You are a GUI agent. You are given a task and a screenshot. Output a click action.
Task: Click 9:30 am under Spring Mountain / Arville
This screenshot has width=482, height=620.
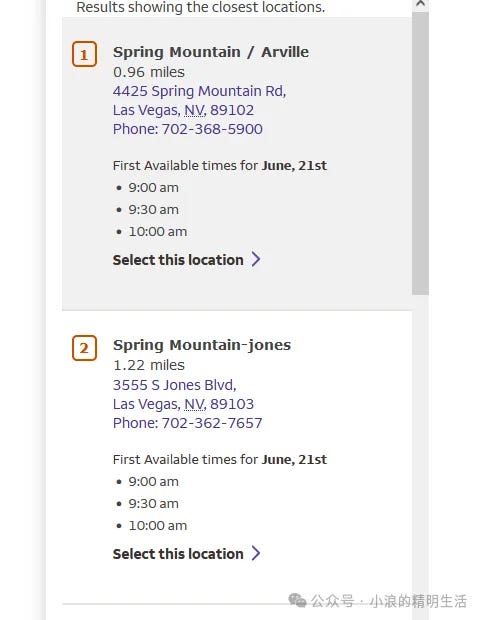pos(153,210)
